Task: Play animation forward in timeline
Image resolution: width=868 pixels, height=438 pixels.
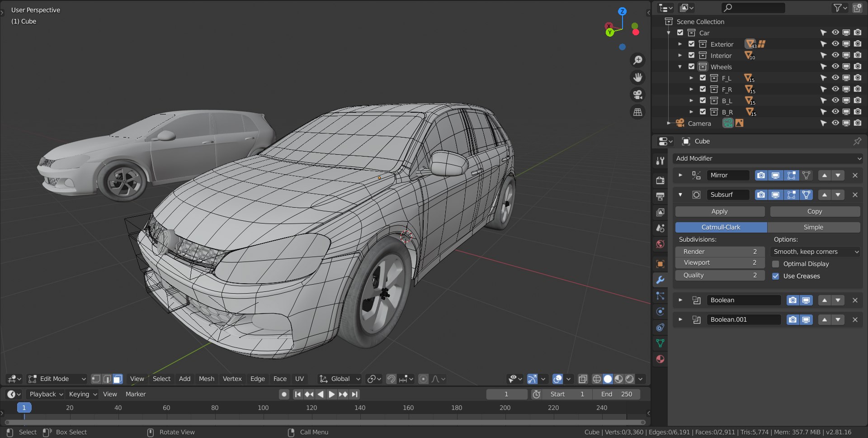Action: [331, 394]
